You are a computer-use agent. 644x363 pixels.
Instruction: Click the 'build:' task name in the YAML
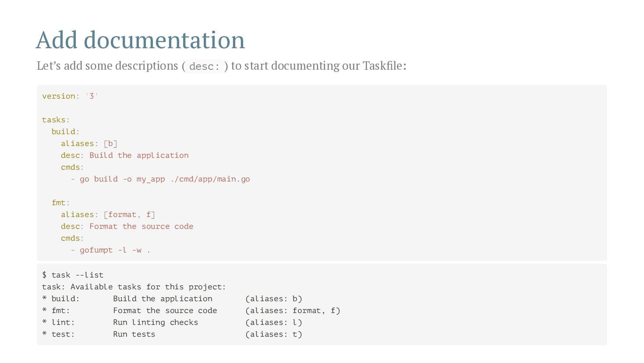(x=66, y=132)
